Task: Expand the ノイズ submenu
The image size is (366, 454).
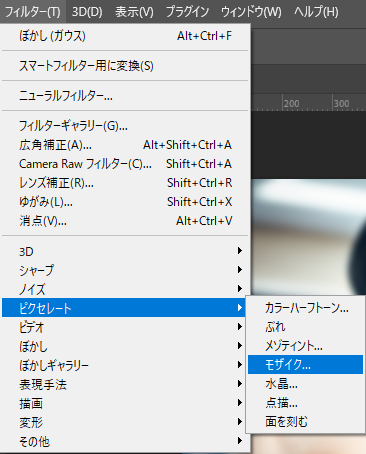Action: (125, 289)
